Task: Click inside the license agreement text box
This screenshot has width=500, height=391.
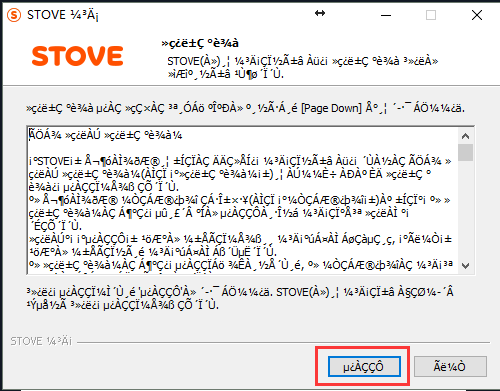Action: [243, 200]
